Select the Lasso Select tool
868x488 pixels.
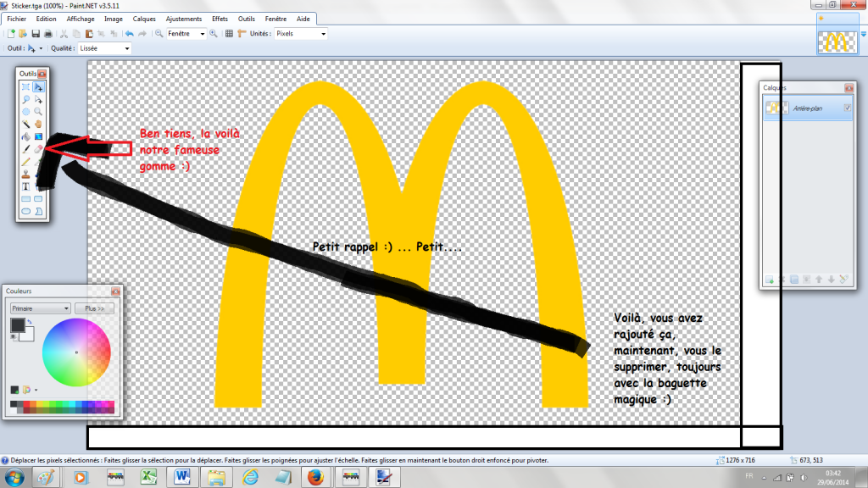point(25,100)
